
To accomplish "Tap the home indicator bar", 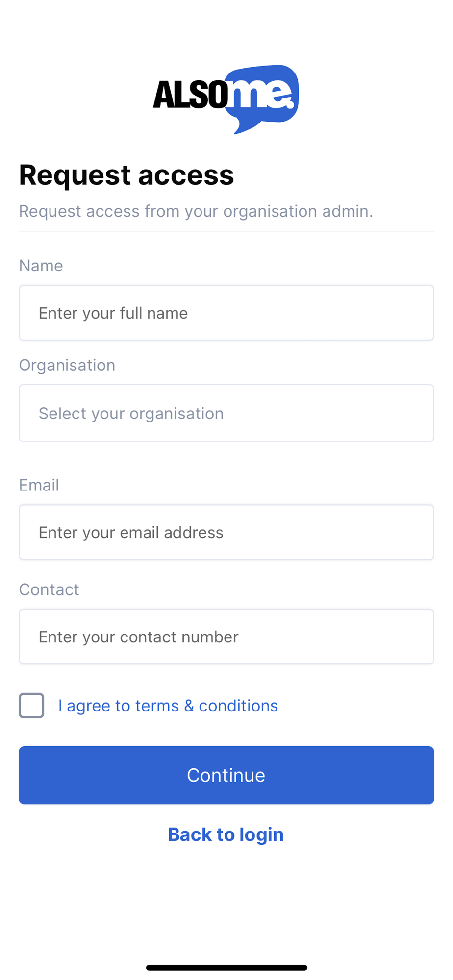I will click(226, 968).
